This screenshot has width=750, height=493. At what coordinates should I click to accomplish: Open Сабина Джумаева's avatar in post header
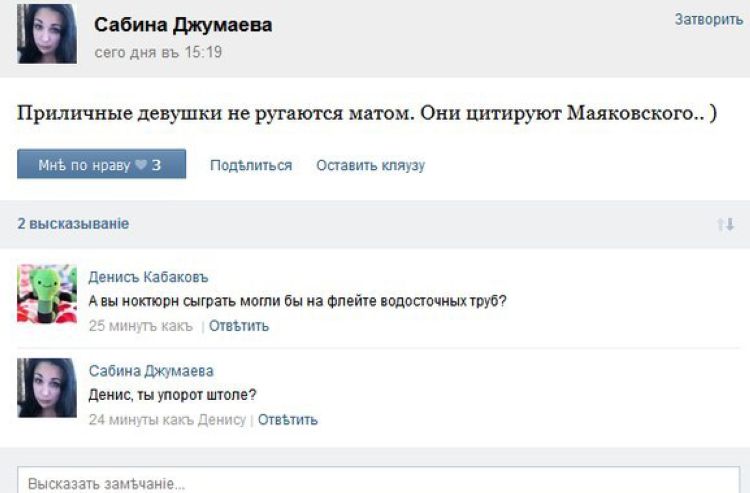click(47, 34)
